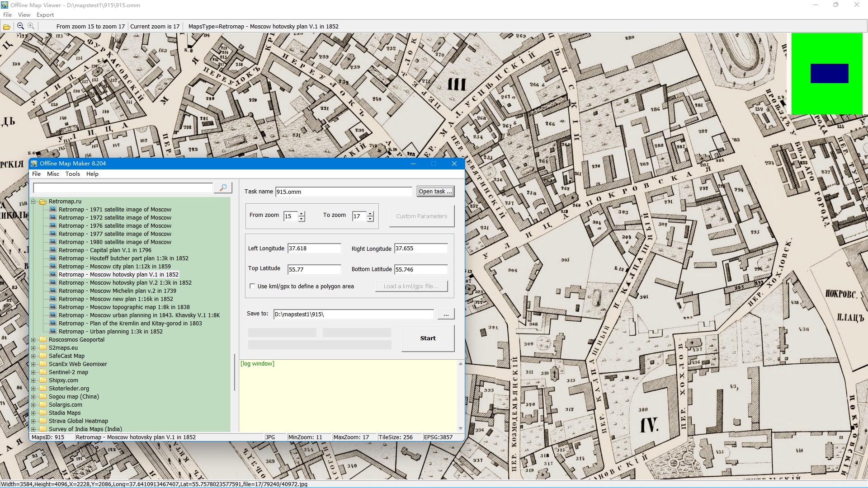Viewport: 868px width, 488px height.
Task: Open View menu in Offline Map Viewer
Action: pyautogui.click(x=24, y=15)
